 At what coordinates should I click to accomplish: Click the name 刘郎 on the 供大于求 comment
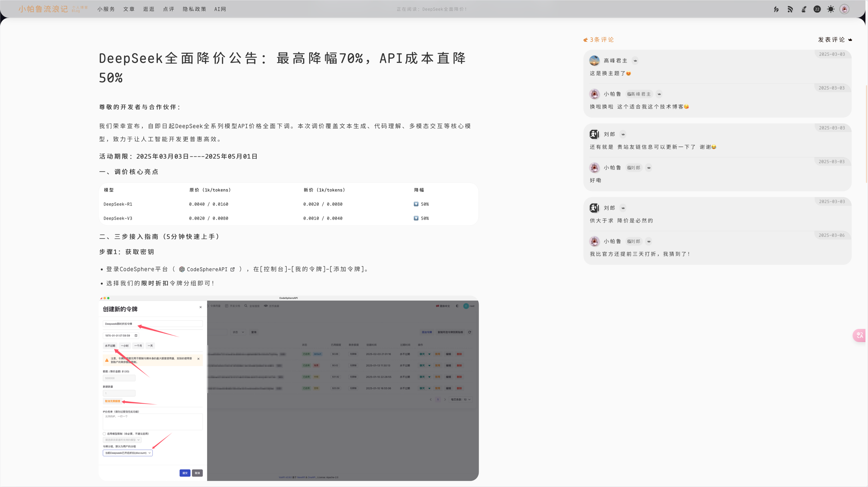coord(609,208)
